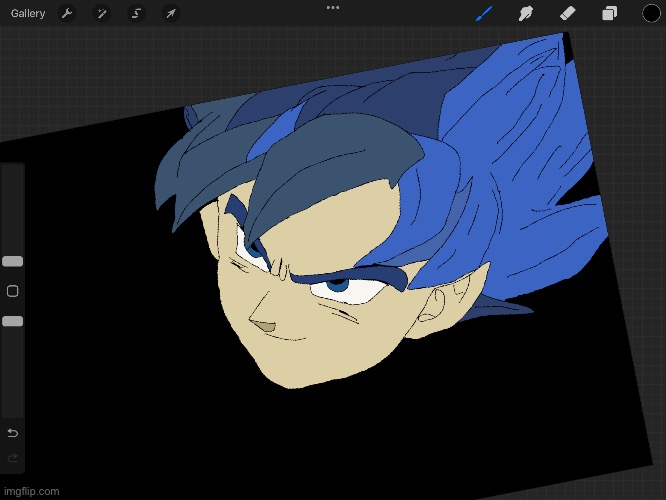The image size is (666, 500).
Task: Open the Layers panel
Action: (609, 13)
